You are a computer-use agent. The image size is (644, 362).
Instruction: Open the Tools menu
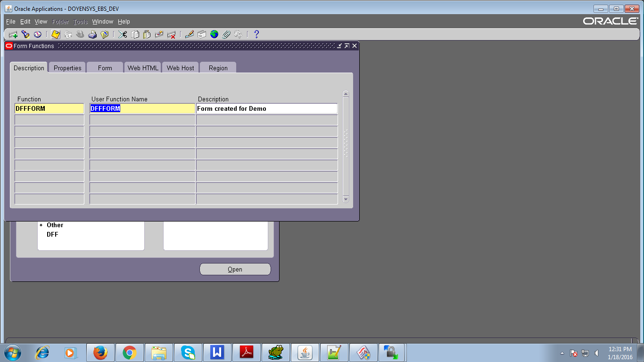coord(80,21)
